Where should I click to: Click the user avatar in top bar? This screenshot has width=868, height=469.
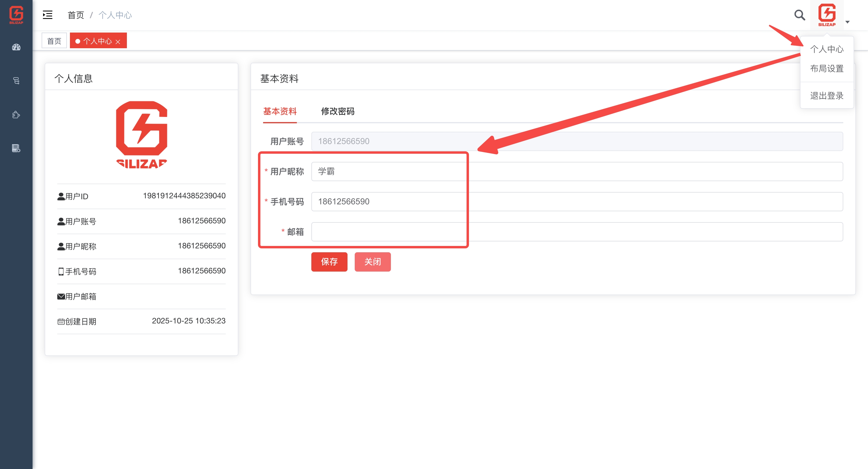(x=826, y=15)
